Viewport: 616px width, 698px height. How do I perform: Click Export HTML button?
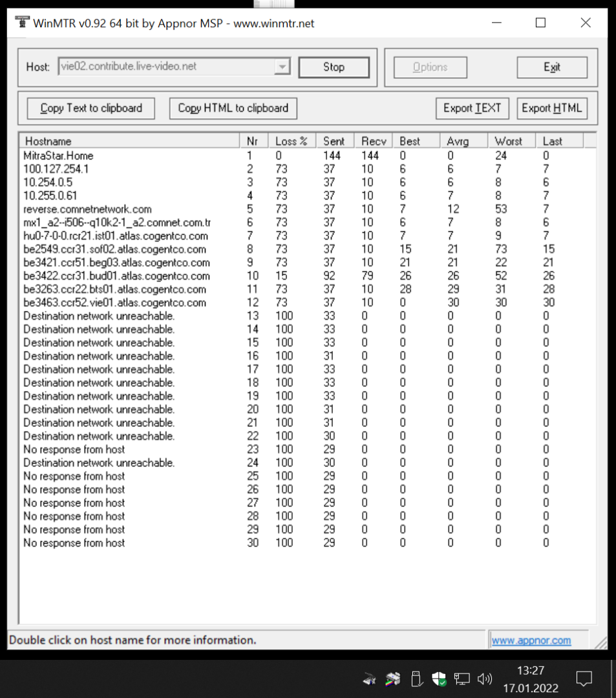(552, 108)
